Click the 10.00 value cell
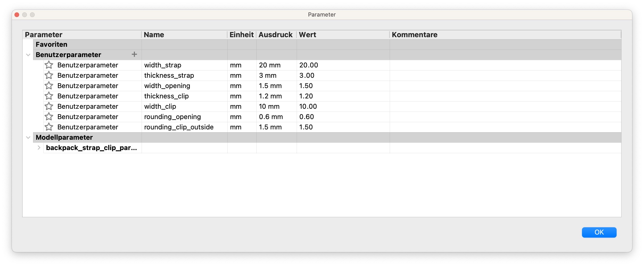This screenshot has width=644, height=266. tap(343, 106)
